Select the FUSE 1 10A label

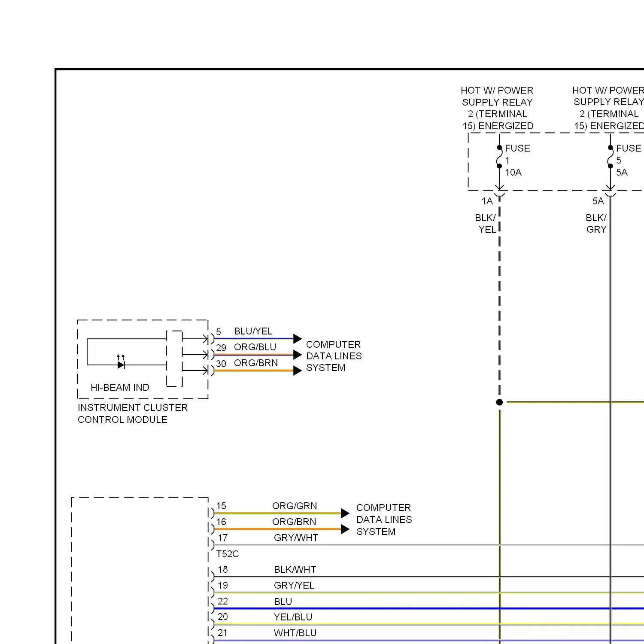click(517, 160)
